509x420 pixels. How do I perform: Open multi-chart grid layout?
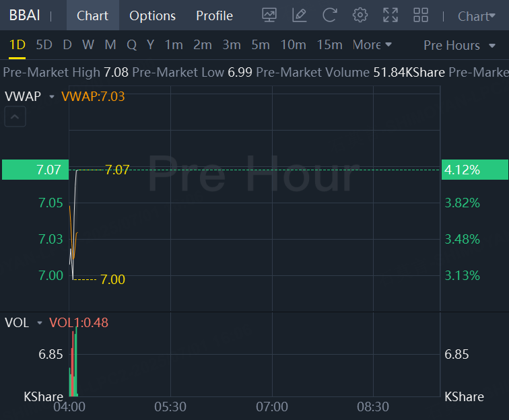click(x=421, y=15)
